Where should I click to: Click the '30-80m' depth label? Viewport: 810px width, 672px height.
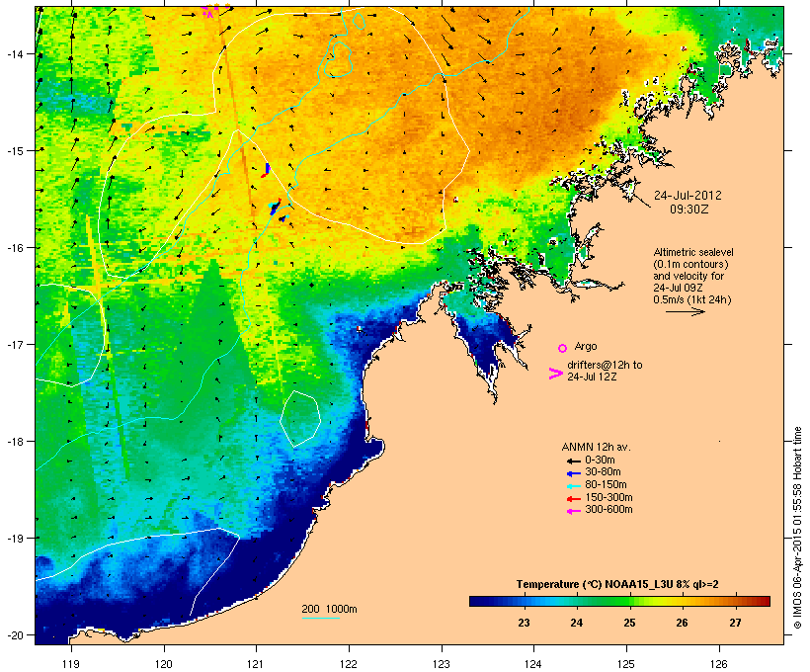[x=603, y=472]
